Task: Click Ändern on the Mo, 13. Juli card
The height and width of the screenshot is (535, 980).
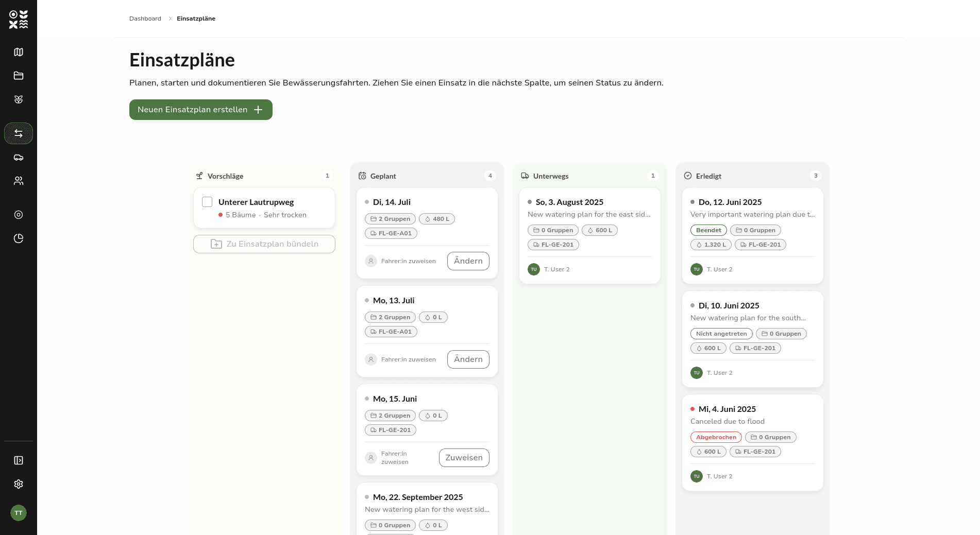Action: coord(468,359)
